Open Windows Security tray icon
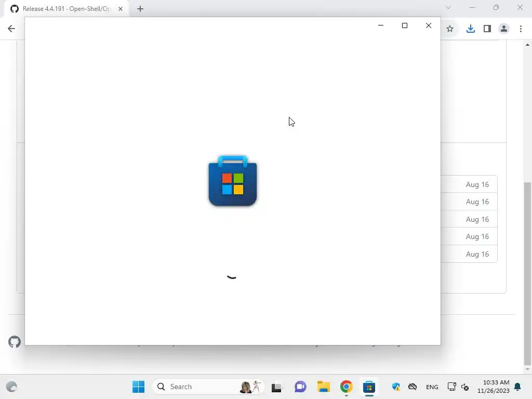The height and width of the screenshot is (399, 532). [396, 387]
